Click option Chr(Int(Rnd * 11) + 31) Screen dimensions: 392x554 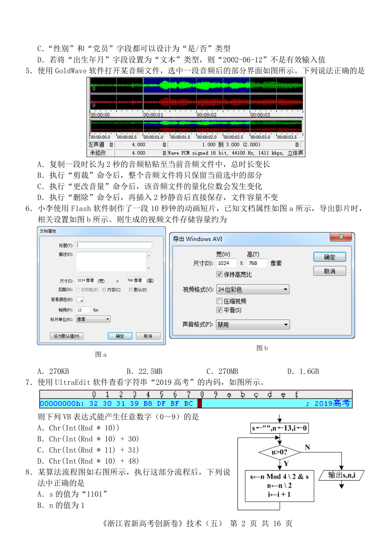pos(88,450)
